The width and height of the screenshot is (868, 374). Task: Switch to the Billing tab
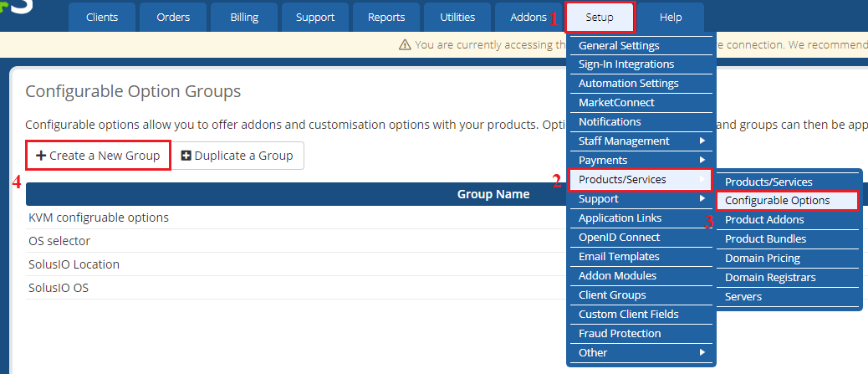[x=244, y=17]
